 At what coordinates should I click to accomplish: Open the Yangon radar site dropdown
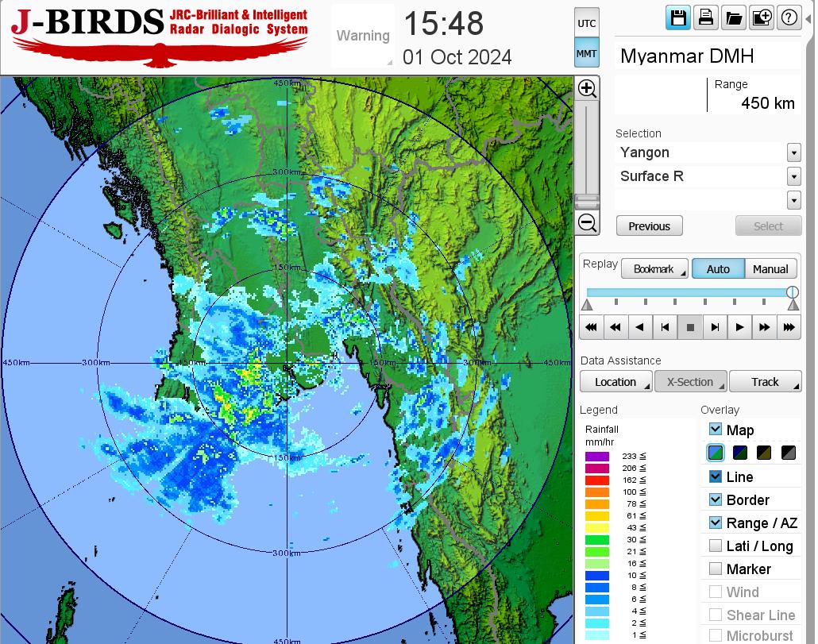coord(793,152)
